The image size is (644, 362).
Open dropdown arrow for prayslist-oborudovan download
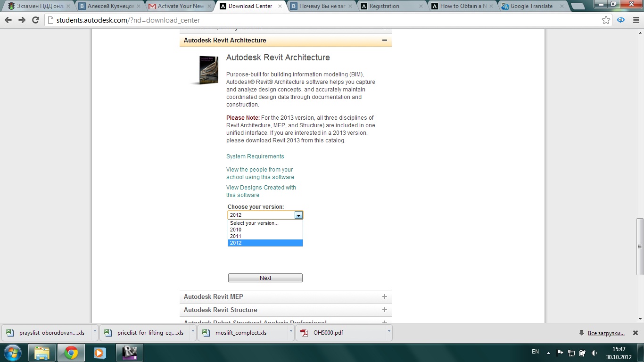[95, 332]
